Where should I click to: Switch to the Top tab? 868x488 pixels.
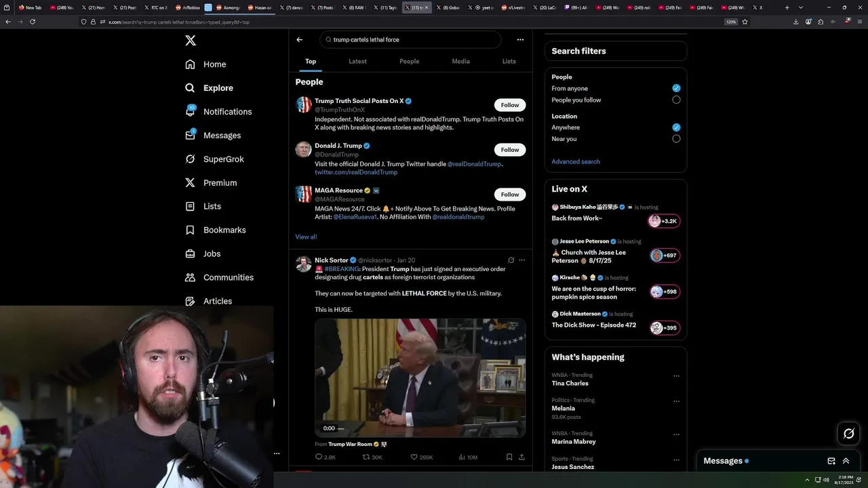[x=311, y=61]
